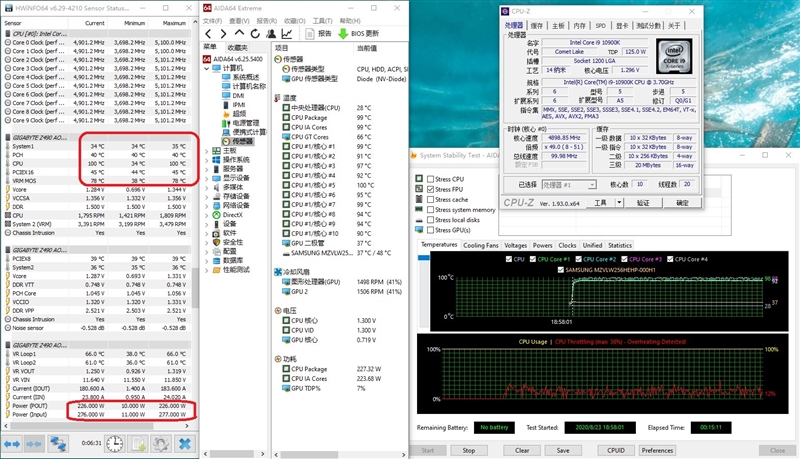The image size is (800, 459).
Task: Enable the Stress CPU checkbox
Action: [431, 179]
